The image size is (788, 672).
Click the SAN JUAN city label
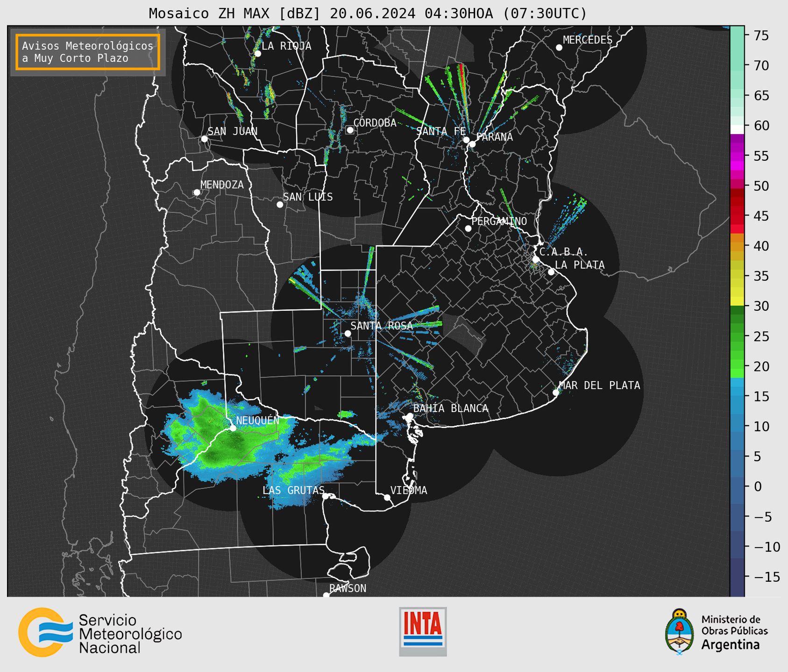[233, 131]
